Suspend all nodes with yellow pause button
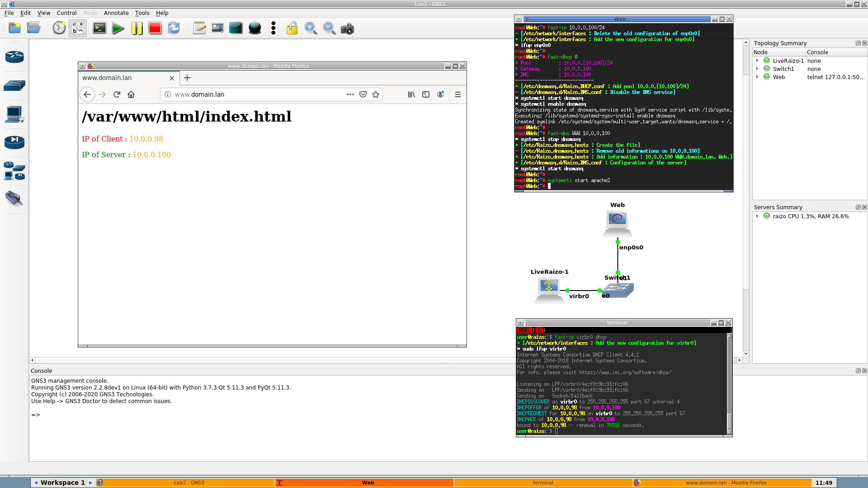The height and width of the screenshot is (488, 868). pyautogui.click(x=137, y=28)
